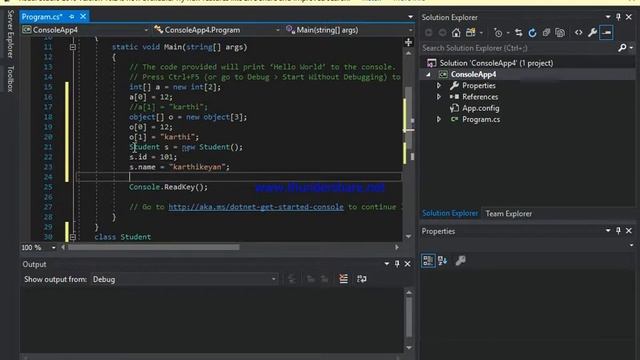This screenshot has height=360, width=640.
Task: Close the Output panel
Action: (407, 264)
